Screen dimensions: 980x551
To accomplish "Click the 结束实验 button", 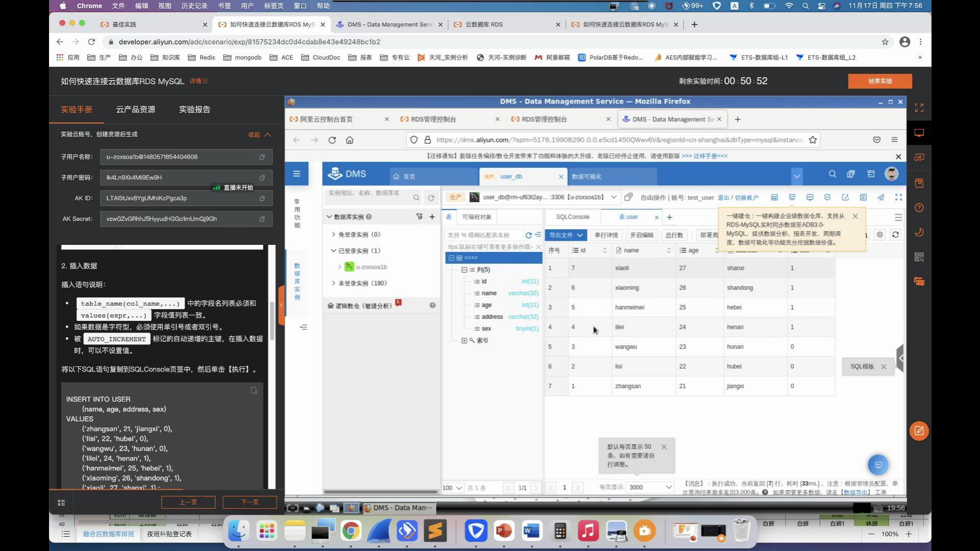I will pos(880,81).
